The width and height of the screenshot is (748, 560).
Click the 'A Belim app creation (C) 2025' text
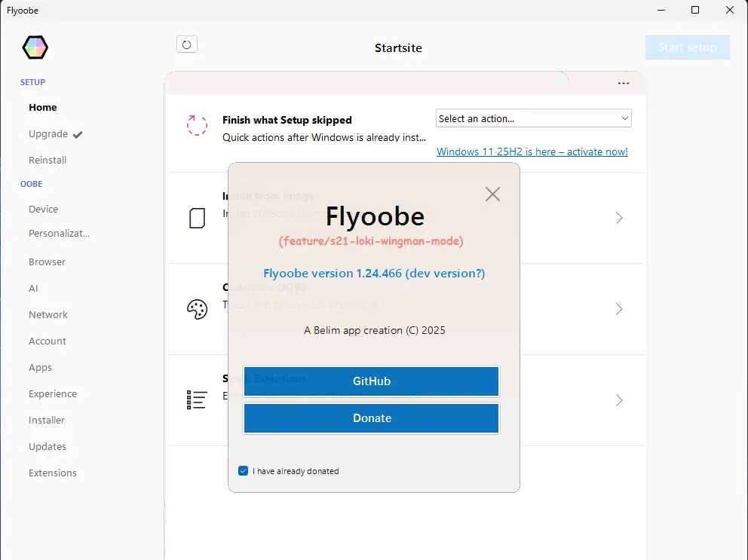(375, 330)
